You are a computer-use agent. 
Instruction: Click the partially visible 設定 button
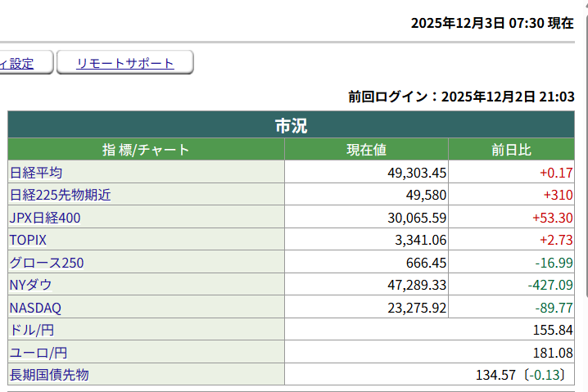coord(25,63)
